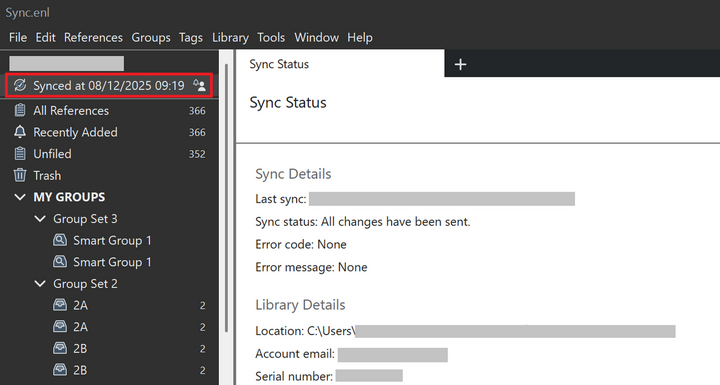Add a new tab with plus button
This screenshot has height=385, width=720.
[x=460, y=64]
